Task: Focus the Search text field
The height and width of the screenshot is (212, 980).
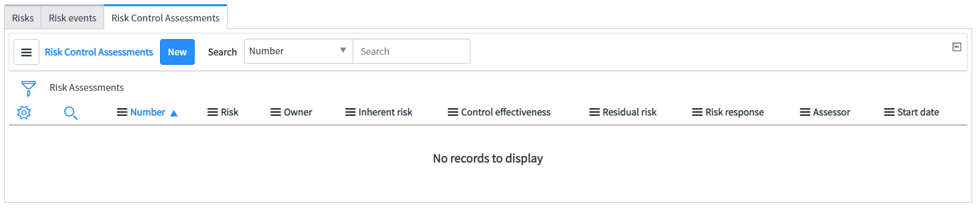Action: [x=411, y=51]
